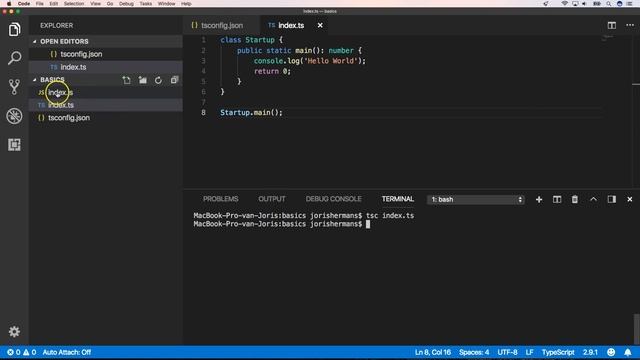Image resolution: width=640 pixels, height=360 pixels.
Task: Open the Code application menu
Action: (x=24, y=4)
